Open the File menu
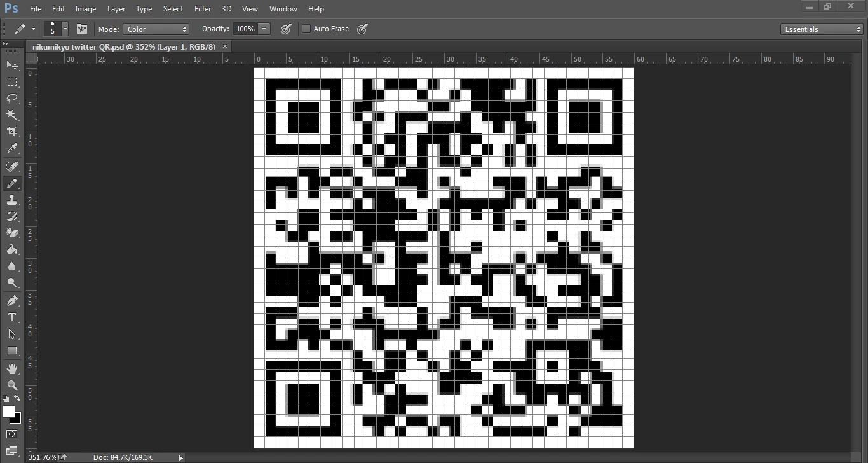The height and width of the screenshot is (463, 868). [x=36, y=9]
